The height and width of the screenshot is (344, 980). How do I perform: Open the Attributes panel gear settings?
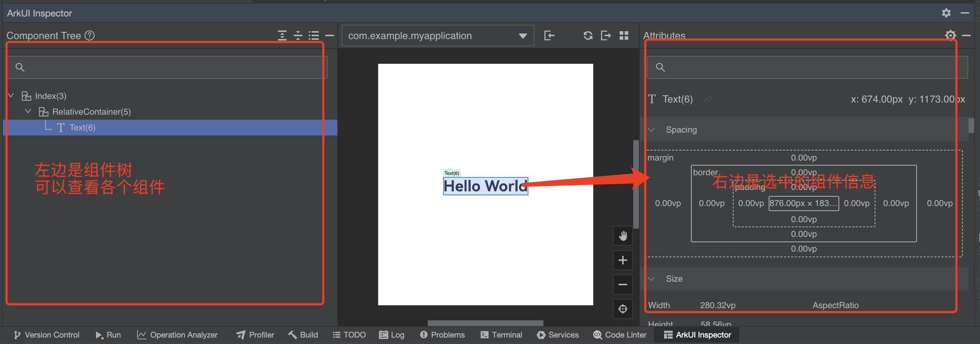pyautogui.click(x=950, y=35)
